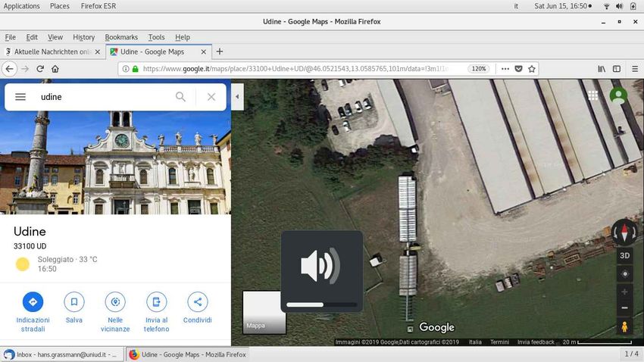This screenshot has height=362, width=644.
Task: Click the Italia link
Action: [475, 342]
